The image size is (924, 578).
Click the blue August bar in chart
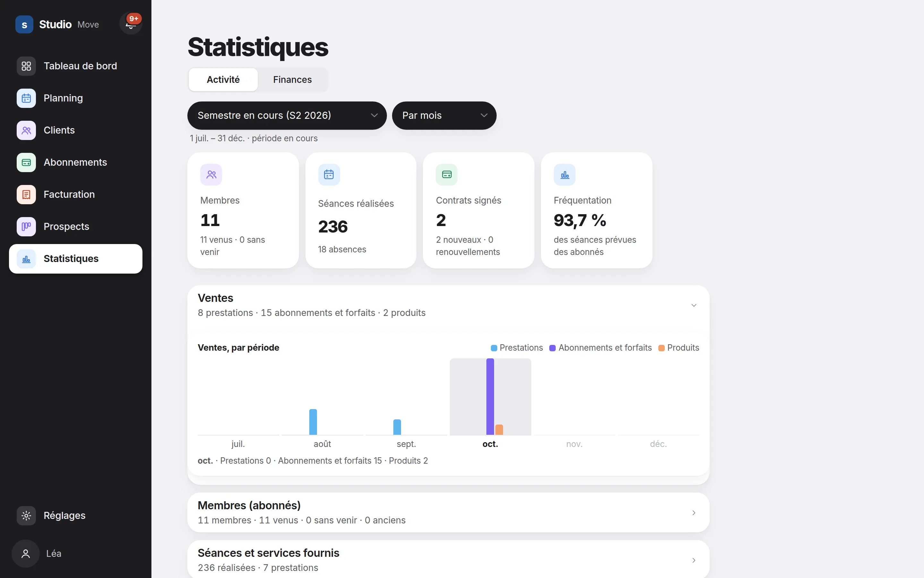tap(313, 422)
